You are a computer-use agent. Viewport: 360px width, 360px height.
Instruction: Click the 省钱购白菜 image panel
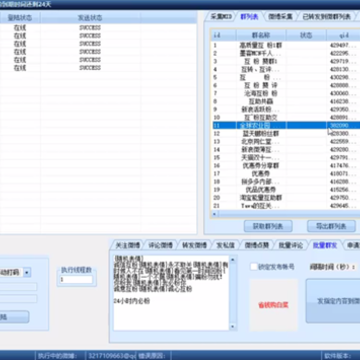coord(273,305)
